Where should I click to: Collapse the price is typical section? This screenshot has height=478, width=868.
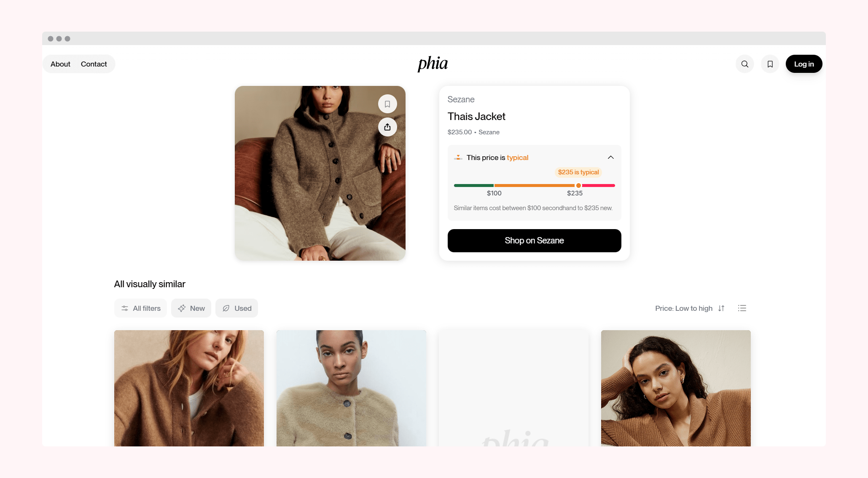click(x=610, y=158)
